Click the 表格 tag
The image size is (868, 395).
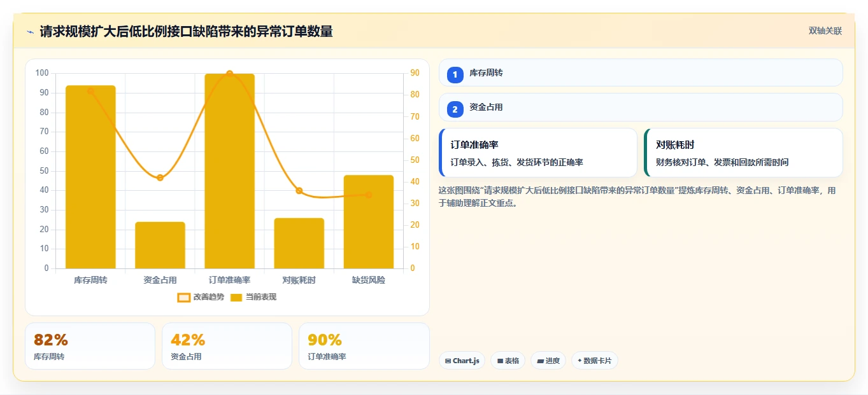tap(508, 361)
